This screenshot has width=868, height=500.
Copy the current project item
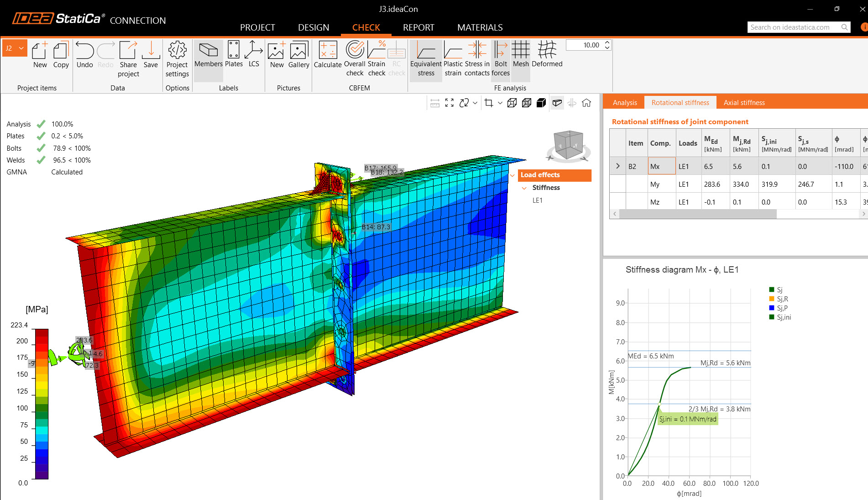(61, 55)
